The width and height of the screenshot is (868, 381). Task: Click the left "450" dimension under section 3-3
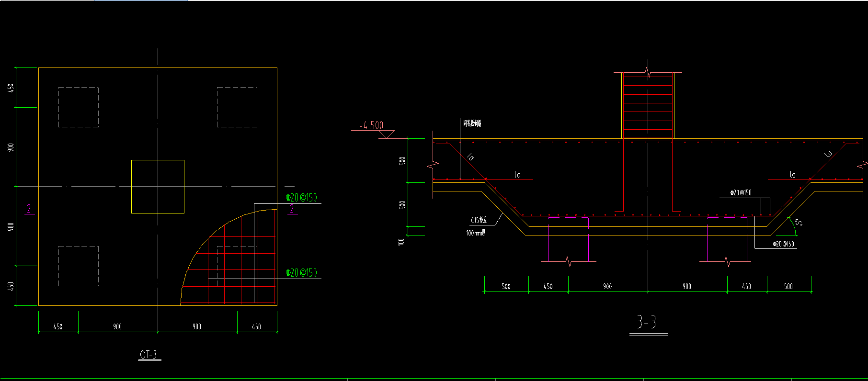(x=548, y=287)
